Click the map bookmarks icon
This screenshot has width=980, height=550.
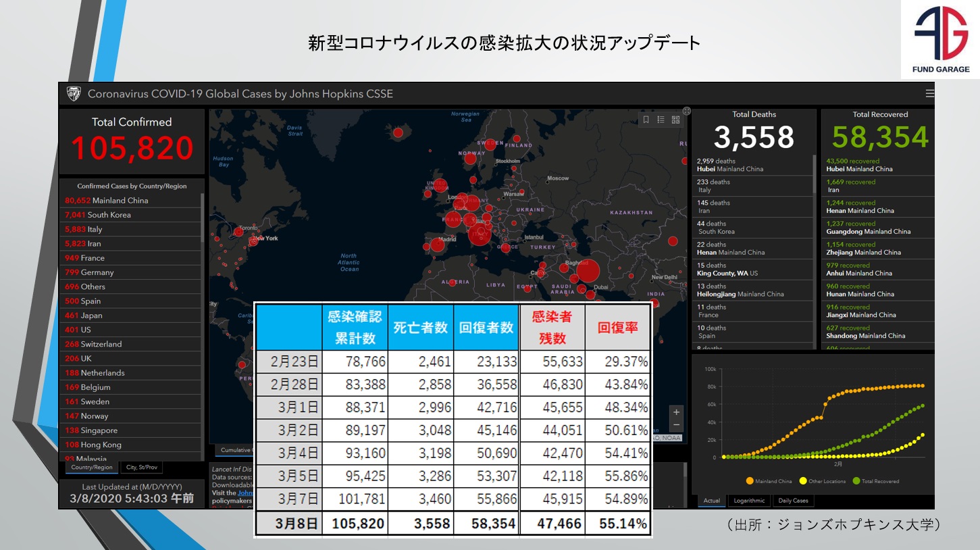click(646, 120)
